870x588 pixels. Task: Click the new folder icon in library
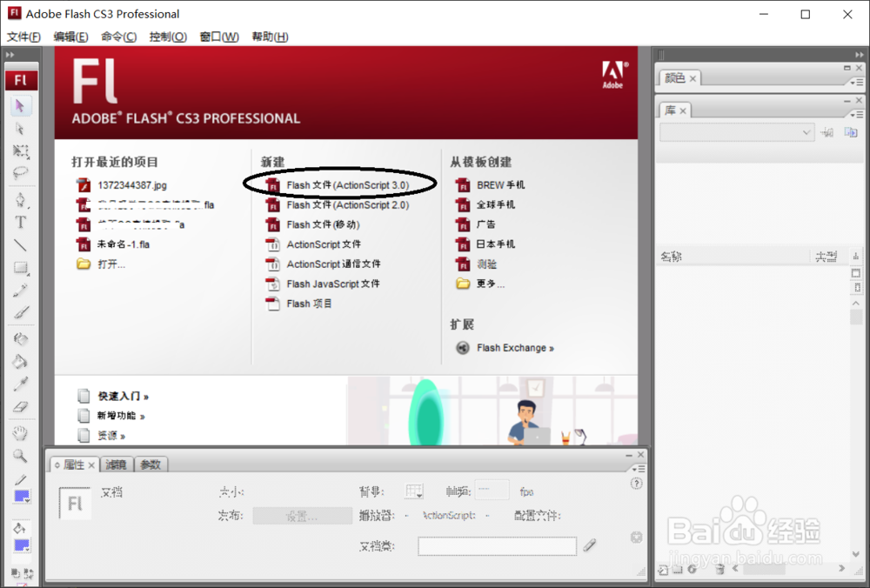(x=678, y=569)
